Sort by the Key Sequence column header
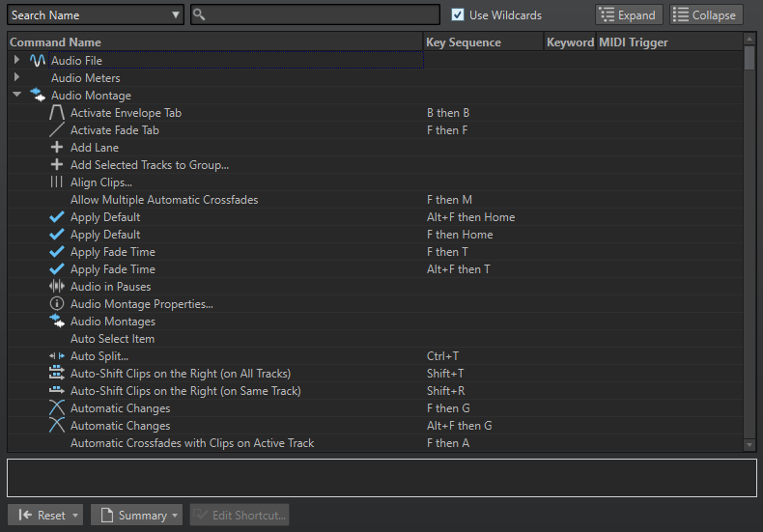 (x=483, y=42)
